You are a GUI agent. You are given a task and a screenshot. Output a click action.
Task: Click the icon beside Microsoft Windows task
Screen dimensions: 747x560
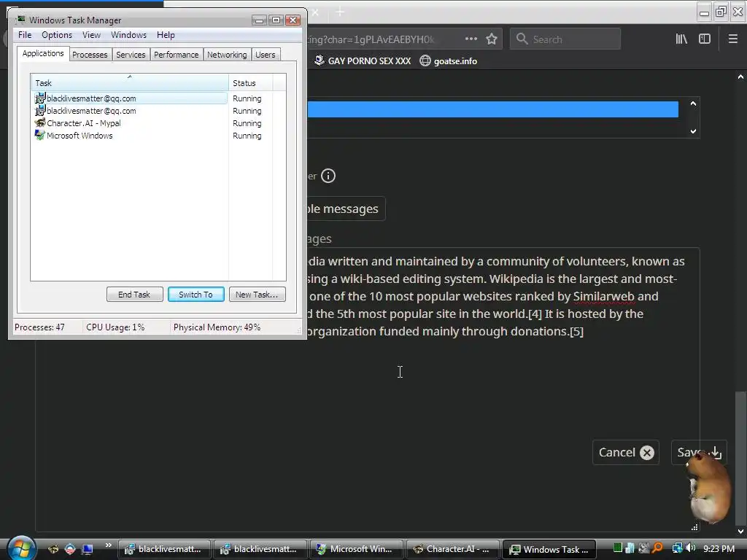coord(40,135)
